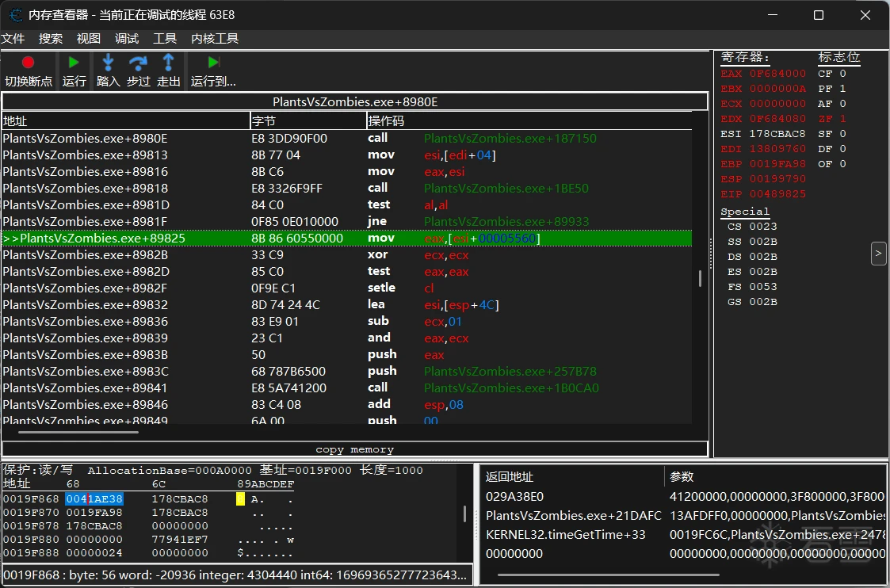The width and height of the screenshot is (890, 588).
Task: Click the 返回地址 column header
Action: [572, 477]
